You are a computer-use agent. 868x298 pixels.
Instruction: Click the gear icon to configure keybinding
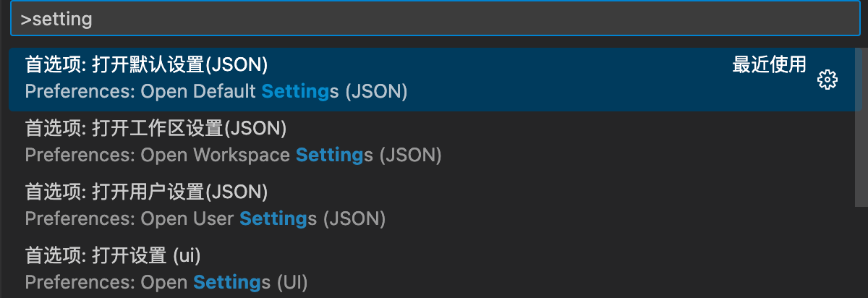point(827,80)
